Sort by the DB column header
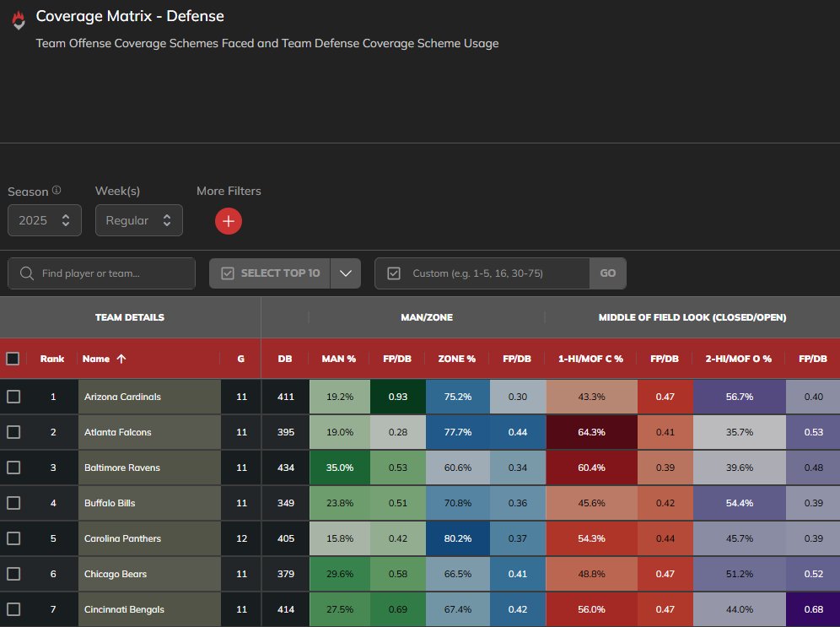Image resolution: width=840 pixels, height=627 pixels. 285,359
